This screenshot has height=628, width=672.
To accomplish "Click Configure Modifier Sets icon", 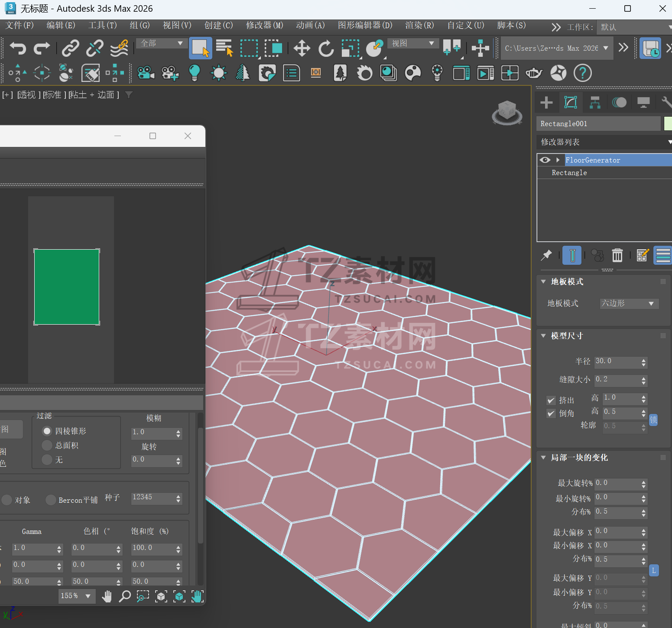I will [643, 255].
